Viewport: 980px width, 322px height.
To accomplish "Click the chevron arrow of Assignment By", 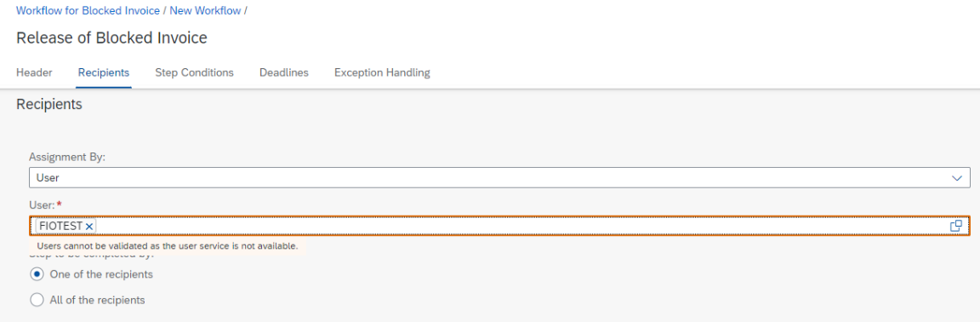I will tap(957, 178).
